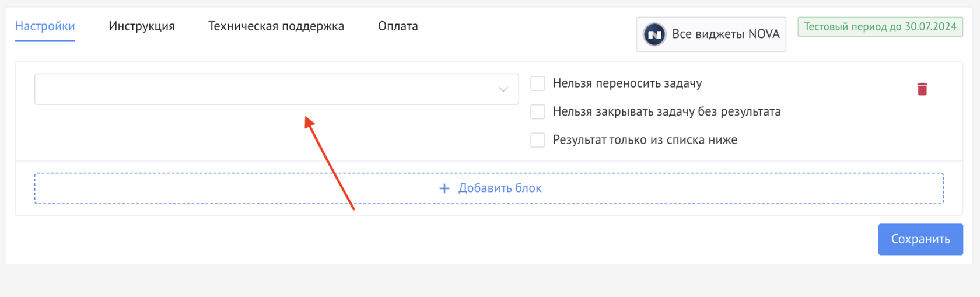
Task: Click the green Тестовый период badge
Action: point(880,27)
